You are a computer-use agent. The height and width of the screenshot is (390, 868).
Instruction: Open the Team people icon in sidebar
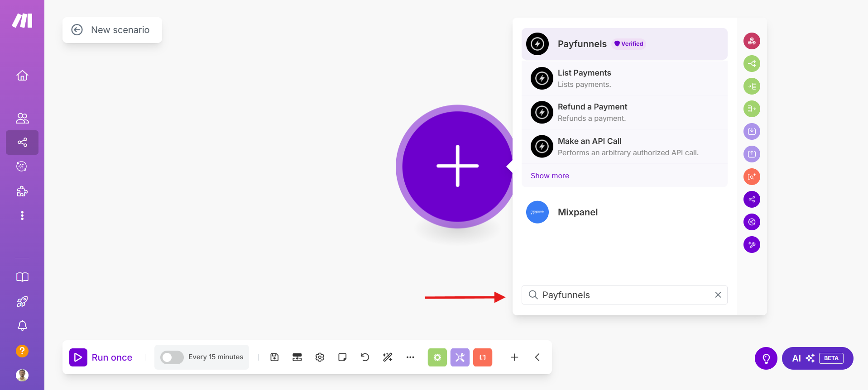point(22,118)
